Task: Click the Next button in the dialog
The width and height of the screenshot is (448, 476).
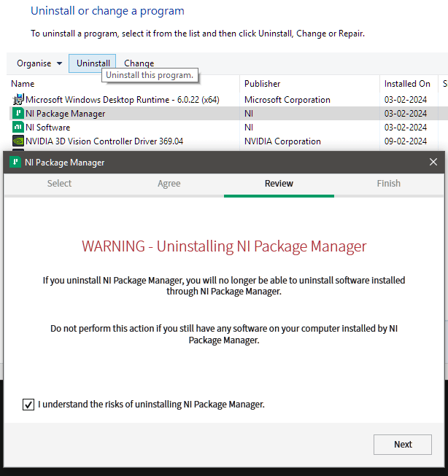Action: (x=403, y=445)
